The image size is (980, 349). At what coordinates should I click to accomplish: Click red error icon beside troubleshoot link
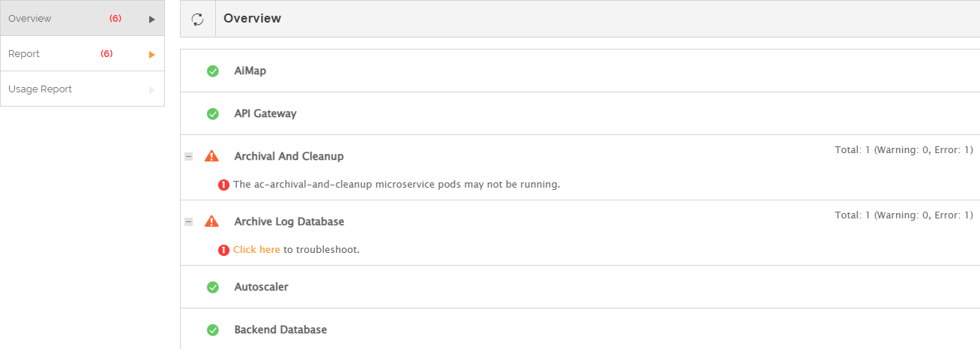tap(223, 250)
